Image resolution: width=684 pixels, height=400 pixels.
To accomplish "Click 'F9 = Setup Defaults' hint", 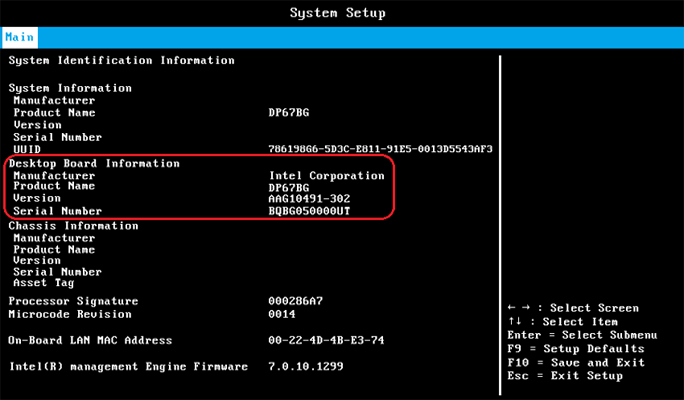I will (x=576, y=349).
